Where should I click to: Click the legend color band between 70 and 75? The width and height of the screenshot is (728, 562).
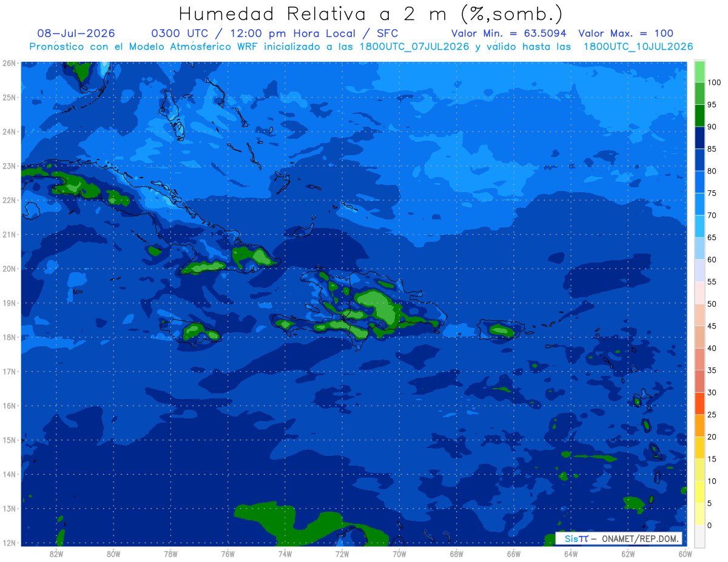(699, 204)
